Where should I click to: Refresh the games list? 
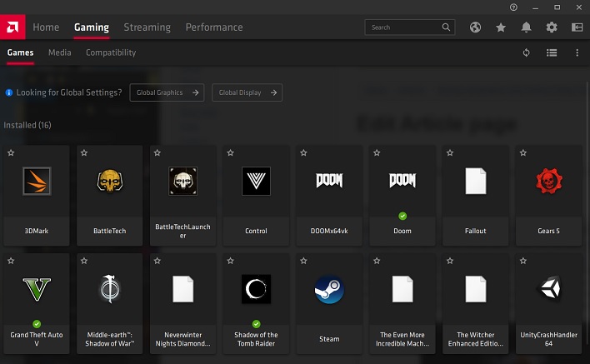pos(526,52)
